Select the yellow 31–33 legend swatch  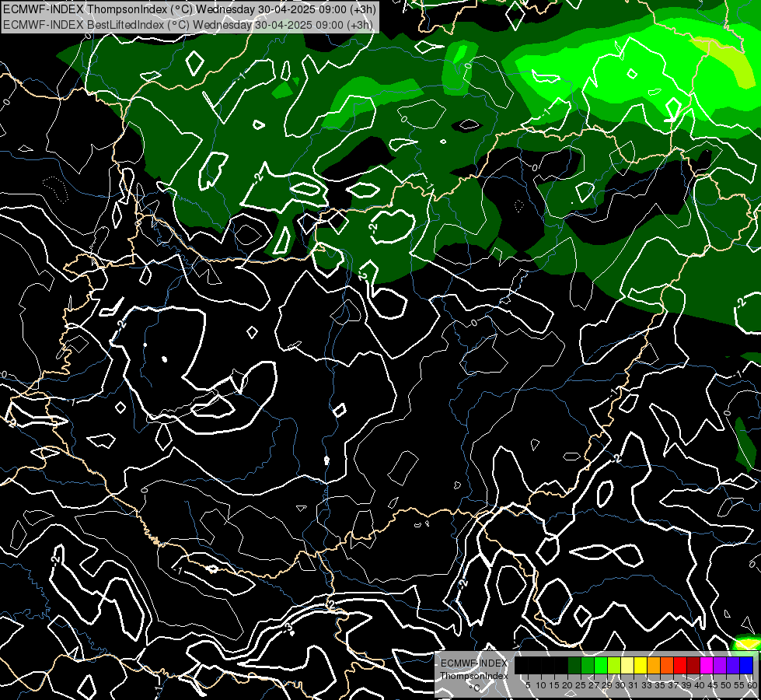tap(641, 665)
